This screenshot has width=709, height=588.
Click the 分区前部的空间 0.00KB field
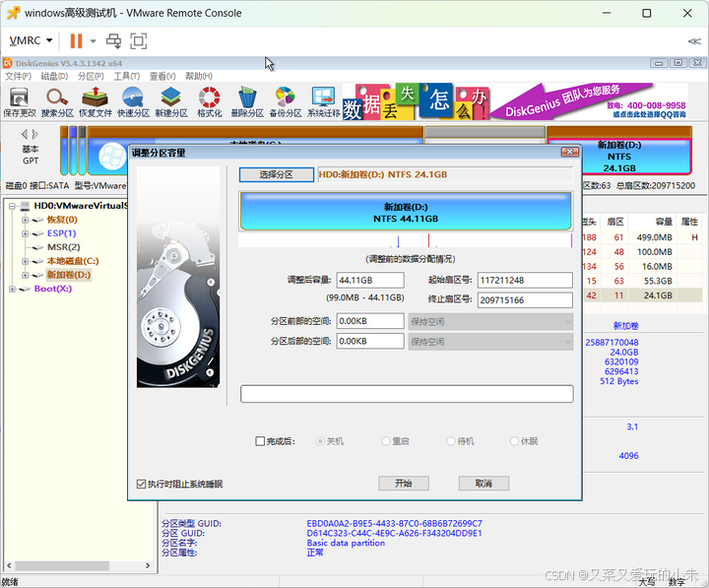click(x=370, y=321)
